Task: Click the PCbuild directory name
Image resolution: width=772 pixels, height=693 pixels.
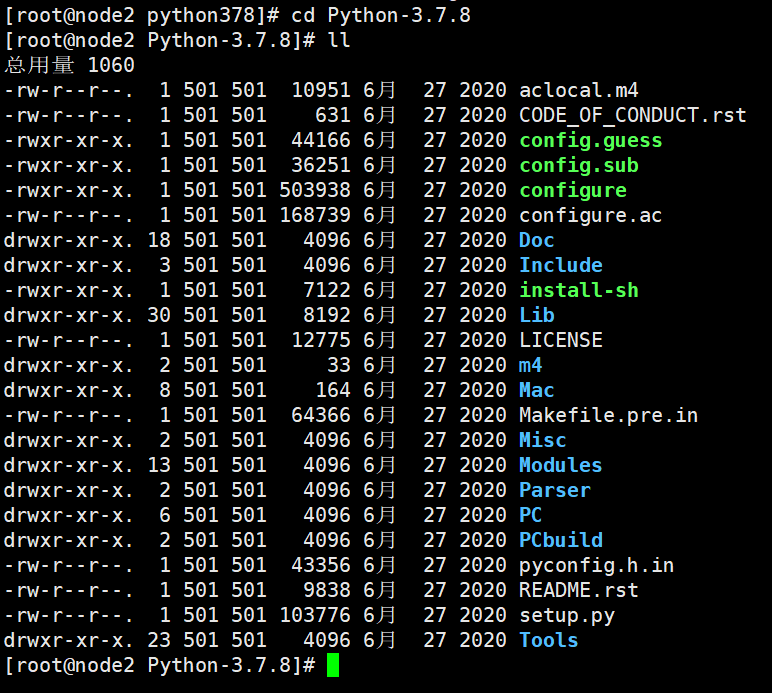Action: click(x=561, y=540)
